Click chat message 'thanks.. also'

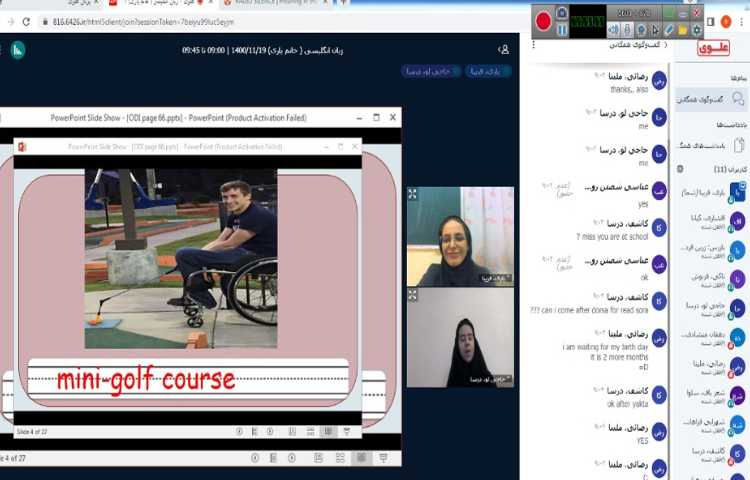(x=629, y=89)
